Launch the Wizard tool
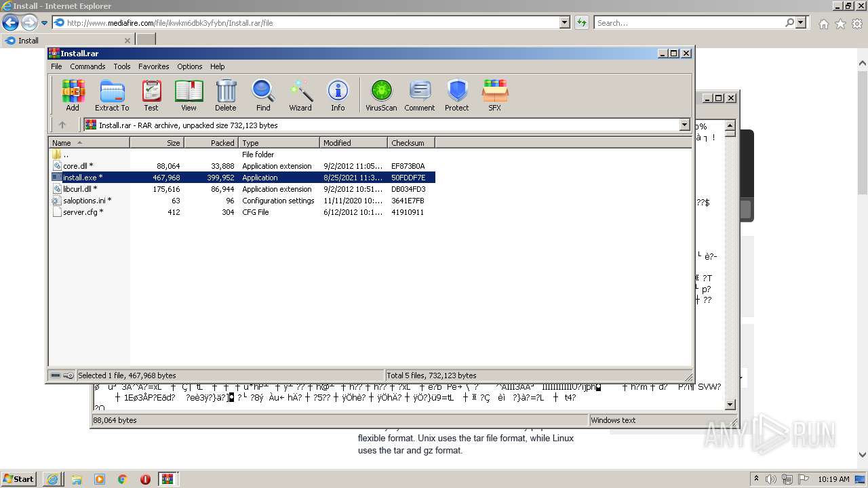The width and height of the screenshot is (868, 488). 300,96
